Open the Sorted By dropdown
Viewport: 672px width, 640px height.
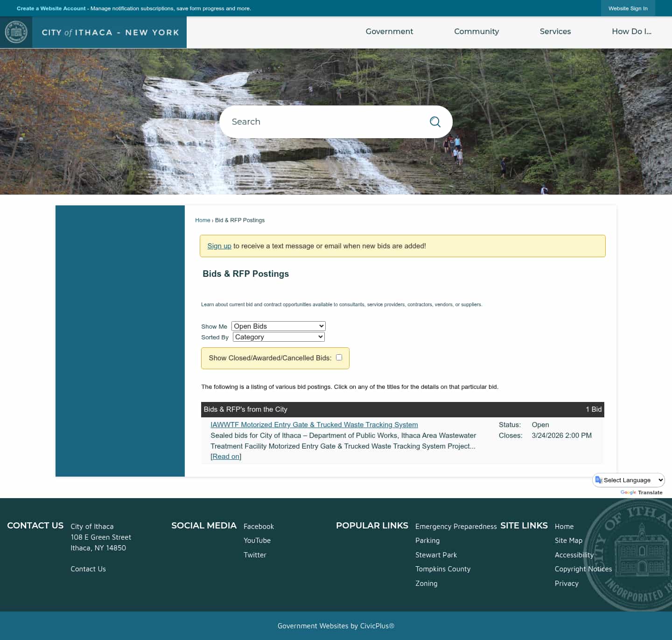(279, 337)
